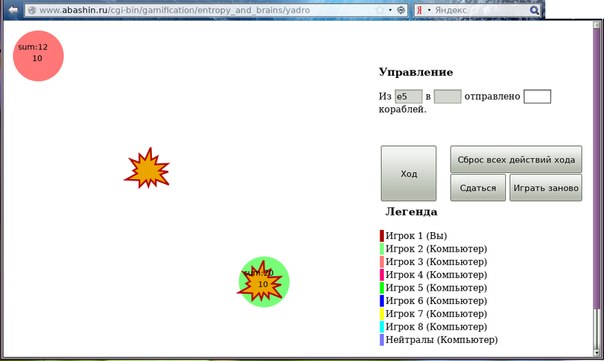604x361 pixels.
Task: Click the page vertical scrollbar
Action: [x=597, y=189]
